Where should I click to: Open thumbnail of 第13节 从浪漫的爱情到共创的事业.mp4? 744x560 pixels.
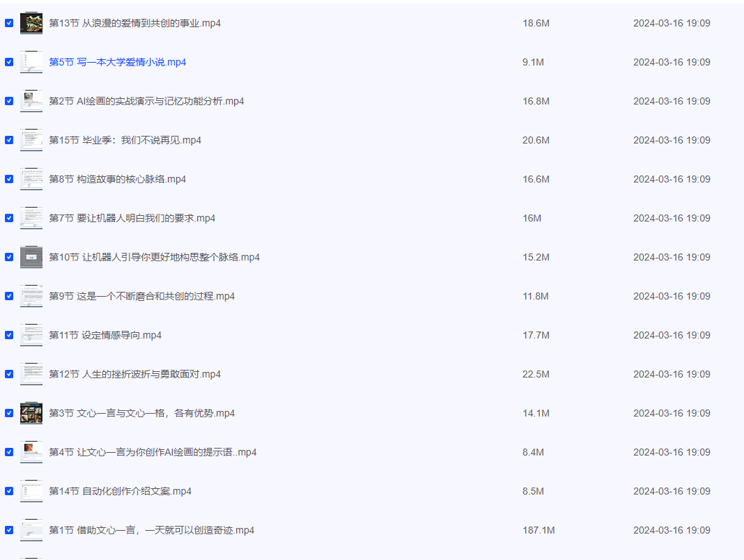[x=31, y=23]
